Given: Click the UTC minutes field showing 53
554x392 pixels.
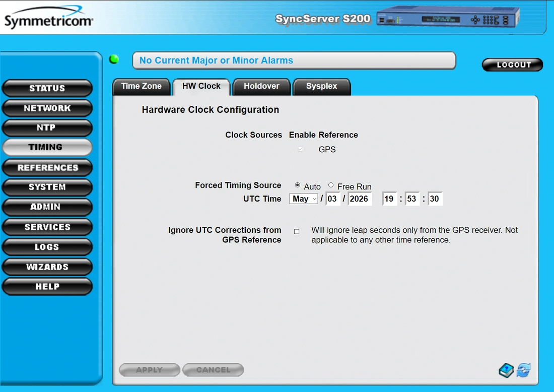Looking at the screenshot, I should pos(412,199).
